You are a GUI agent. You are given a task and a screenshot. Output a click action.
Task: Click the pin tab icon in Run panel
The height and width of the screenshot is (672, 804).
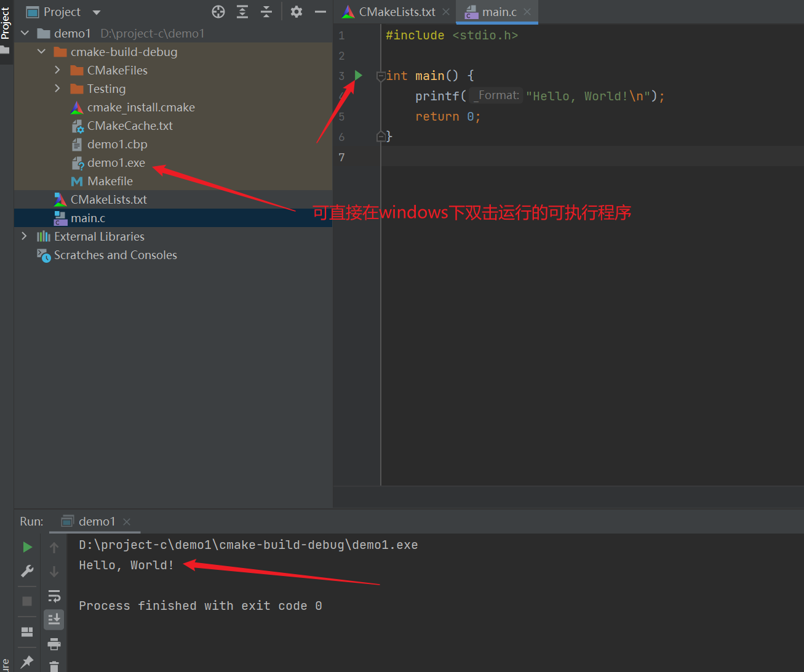click(x=27, y=662)
